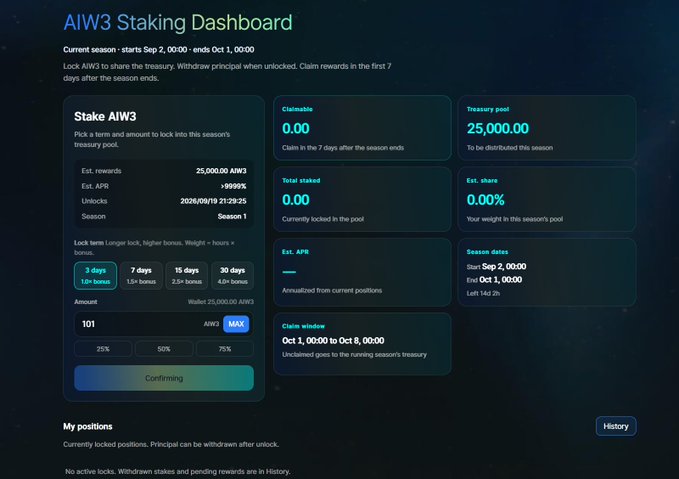Image resolution: width=679 pixels, height=479 pixels.
Task: Click the No active locks message
Action: tap(178, 471)
